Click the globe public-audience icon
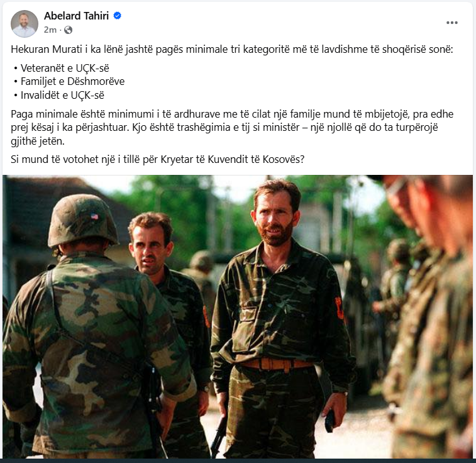 pyautogui.click(x=69, y=30)
